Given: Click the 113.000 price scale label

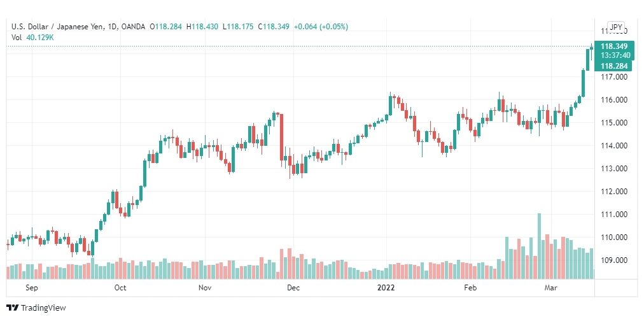Looking at the screenshot, I should click(x=614, y=169).
